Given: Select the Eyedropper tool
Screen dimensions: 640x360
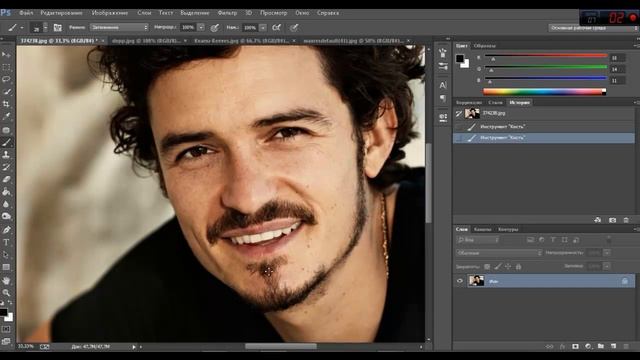Looking at the screenshot, I should pyautogui.click(x=6, y=117).
